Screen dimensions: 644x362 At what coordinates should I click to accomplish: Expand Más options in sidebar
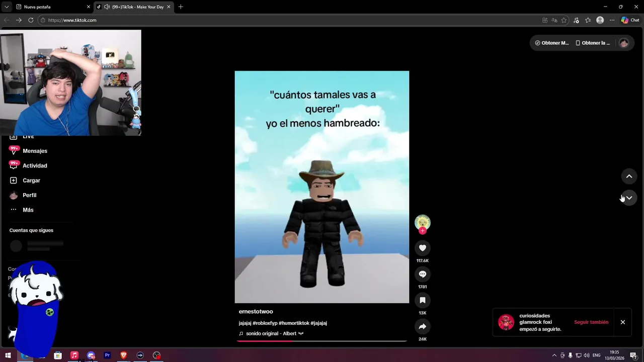click(28, 210)
